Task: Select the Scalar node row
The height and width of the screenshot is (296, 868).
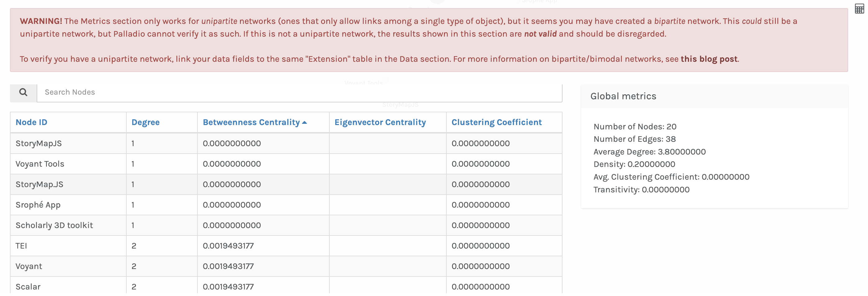Action: point(28,287)
